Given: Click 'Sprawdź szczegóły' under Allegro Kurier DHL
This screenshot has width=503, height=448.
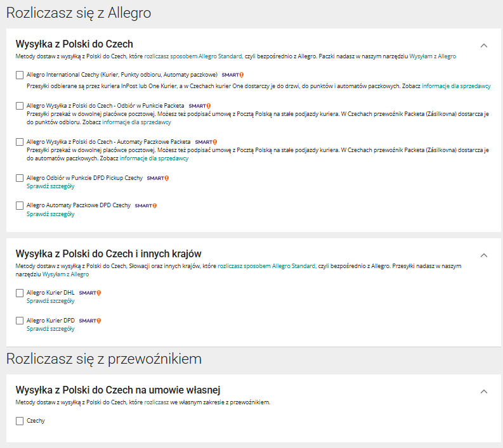Looking at the screenshot, I should pyautogui.click(x=51, y=301).
